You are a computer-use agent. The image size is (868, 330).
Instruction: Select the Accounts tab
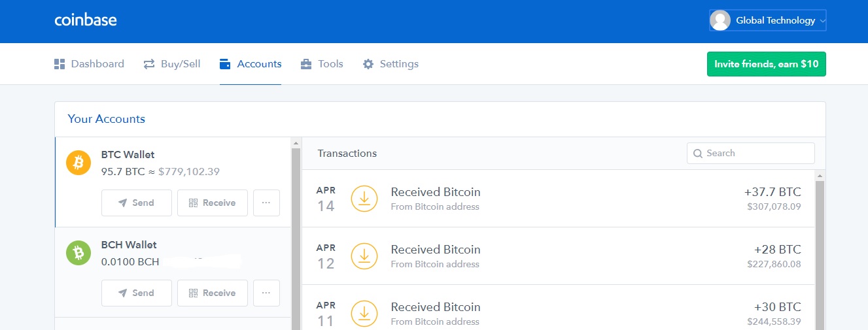251,64
